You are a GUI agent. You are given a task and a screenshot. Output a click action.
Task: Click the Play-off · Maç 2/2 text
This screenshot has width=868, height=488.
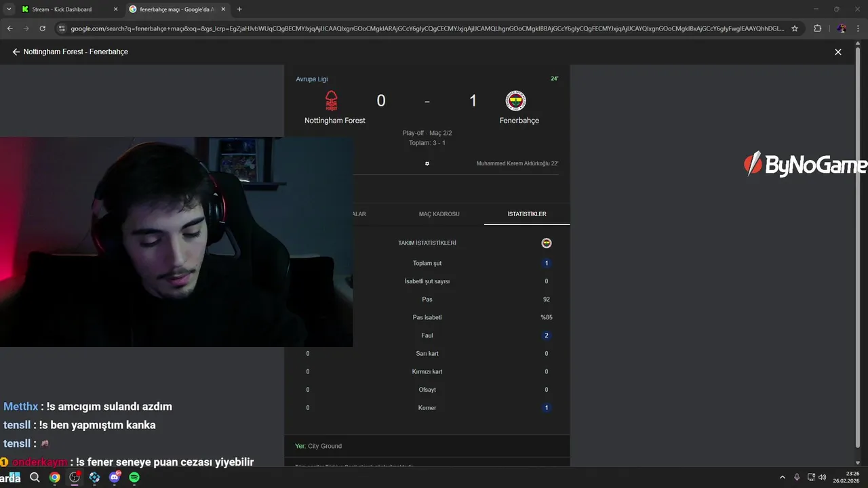[x=427, y=134]
